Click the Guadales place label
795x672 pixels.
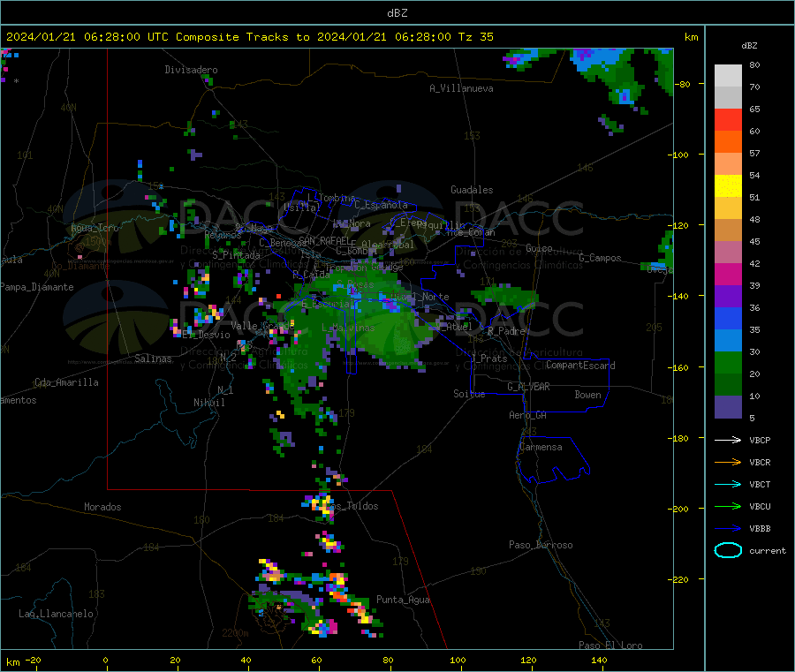click(x=472, y=190)
